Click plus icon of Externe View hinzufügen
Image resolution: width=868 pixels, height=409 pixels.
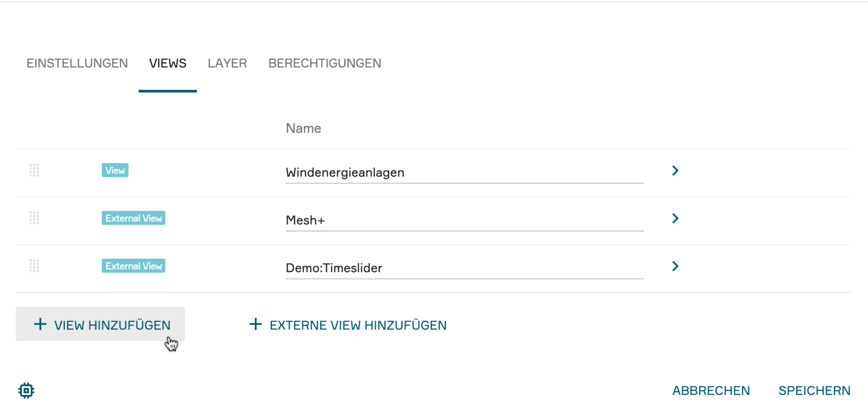[x=256, y=324]
